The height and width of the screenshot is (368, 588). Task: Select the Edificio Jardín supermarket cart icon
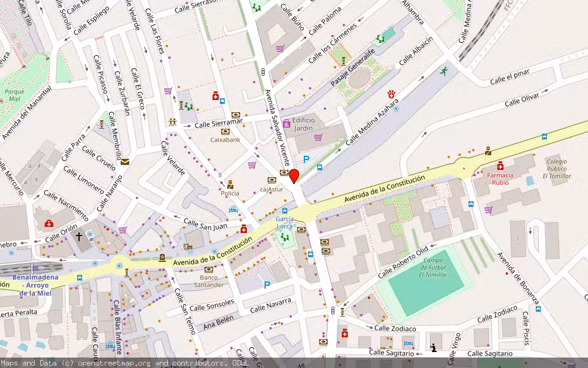pyautogui.click(x=318, y=137)
